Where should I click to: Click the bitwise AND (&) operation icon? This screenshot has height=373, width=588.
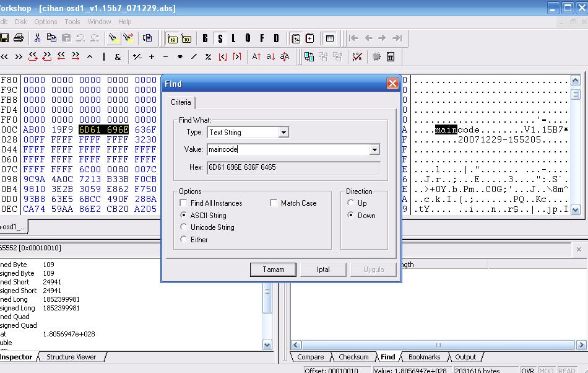(119, 57)
